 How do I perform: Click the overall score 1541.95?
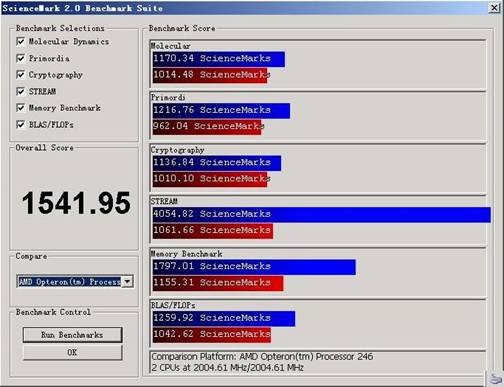point(76,203)
